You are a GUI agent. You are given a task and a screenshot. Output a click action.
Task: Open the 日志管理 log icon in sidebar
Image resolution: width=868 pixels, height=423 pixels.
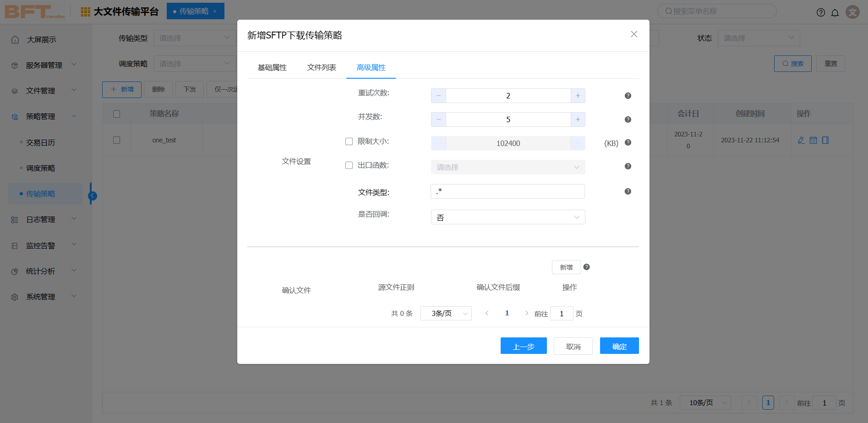[14, 219]
